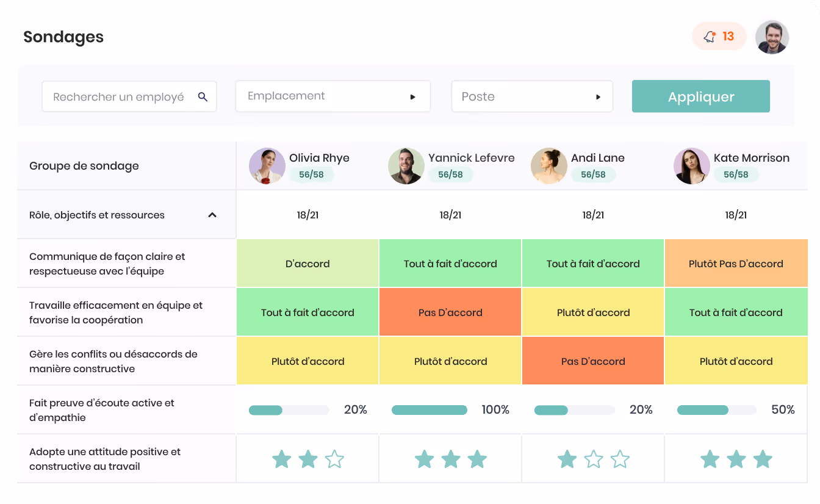Viewport: 820px width, 504px height.
Task: Click the Sondages page title
Action: (63, 37)
